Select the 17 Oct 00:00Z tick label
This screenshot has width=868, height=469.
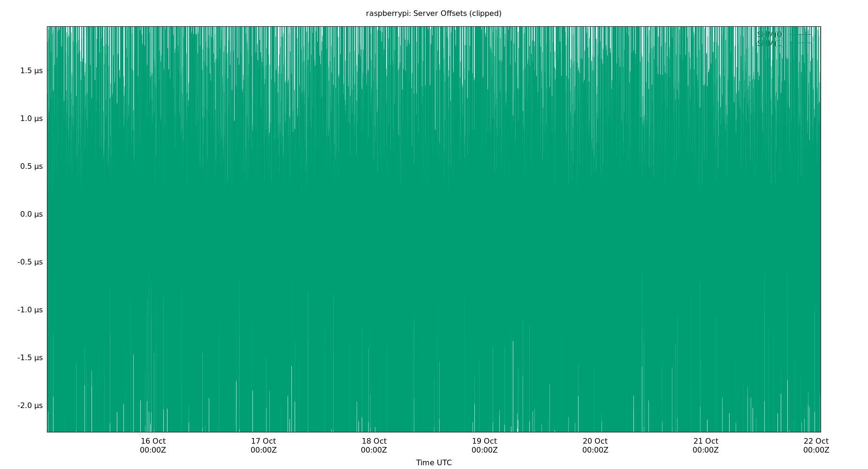click(263, 446)
